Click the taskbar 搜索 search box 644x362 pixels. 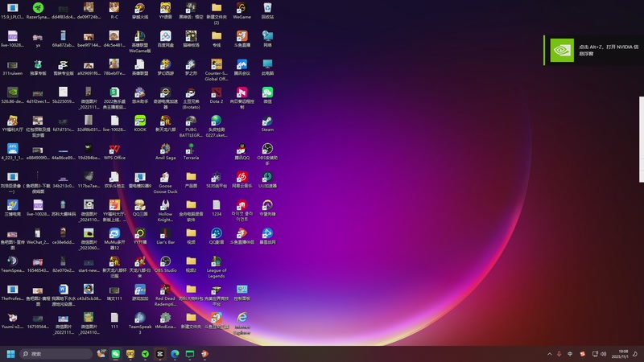point(56,354)
